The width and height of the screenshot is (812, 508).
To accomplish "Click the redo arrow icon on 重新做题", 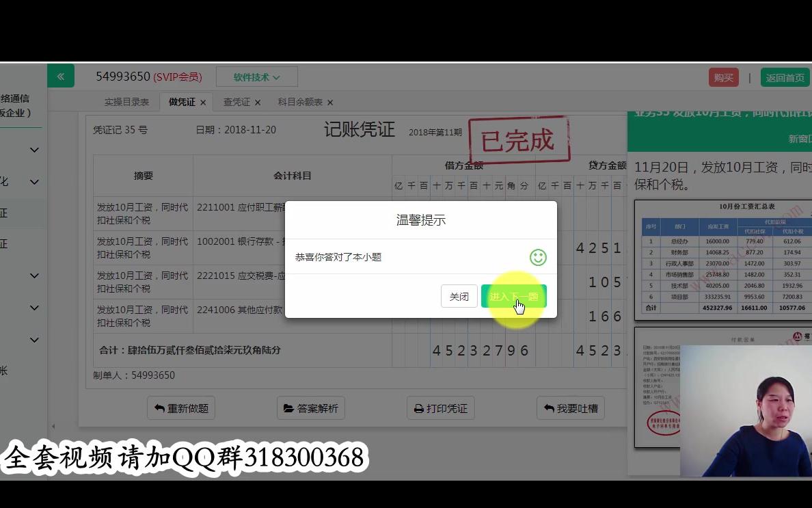I will pos(159,408).
